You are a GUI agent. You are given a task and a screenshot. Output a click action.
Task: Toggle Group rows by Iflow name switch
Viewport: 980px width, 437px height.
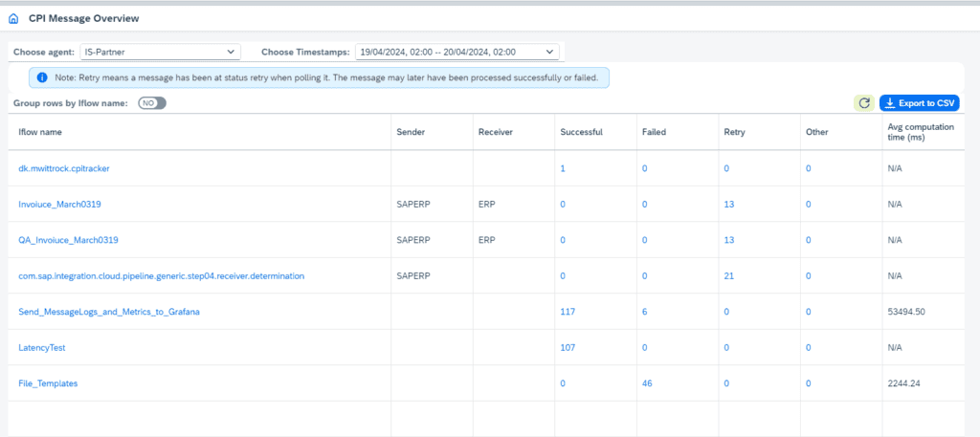pos(152,103)
